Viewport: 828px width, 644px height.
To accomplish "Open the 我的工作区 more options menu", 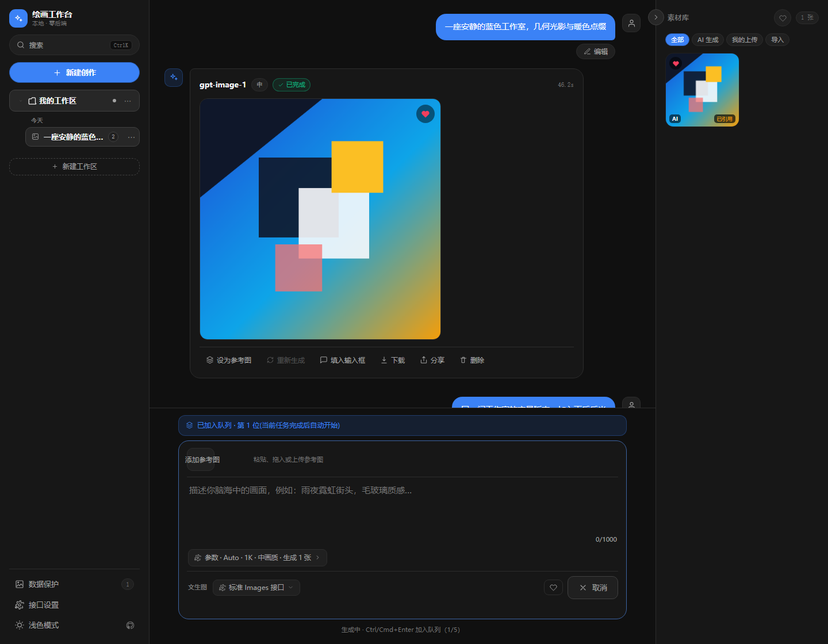I will (x=128, y=101).
